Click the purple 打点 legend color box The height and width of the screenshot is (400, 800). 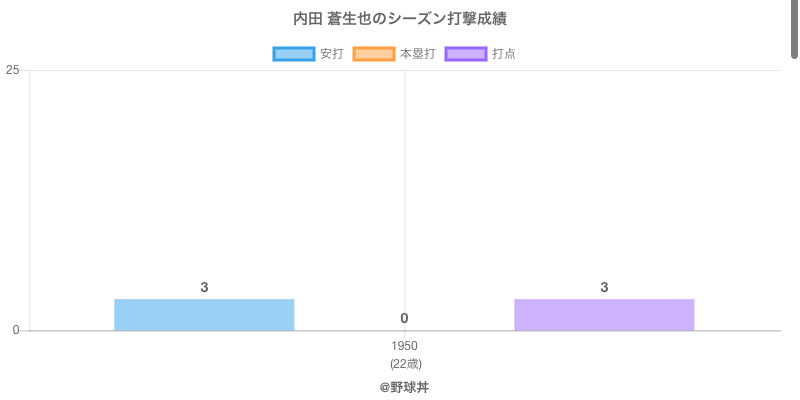tap(466, 54)
